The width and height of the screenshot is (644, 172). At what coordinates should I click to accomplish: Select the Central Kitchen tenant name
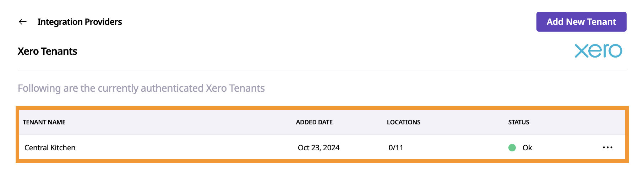click(50, 147)
